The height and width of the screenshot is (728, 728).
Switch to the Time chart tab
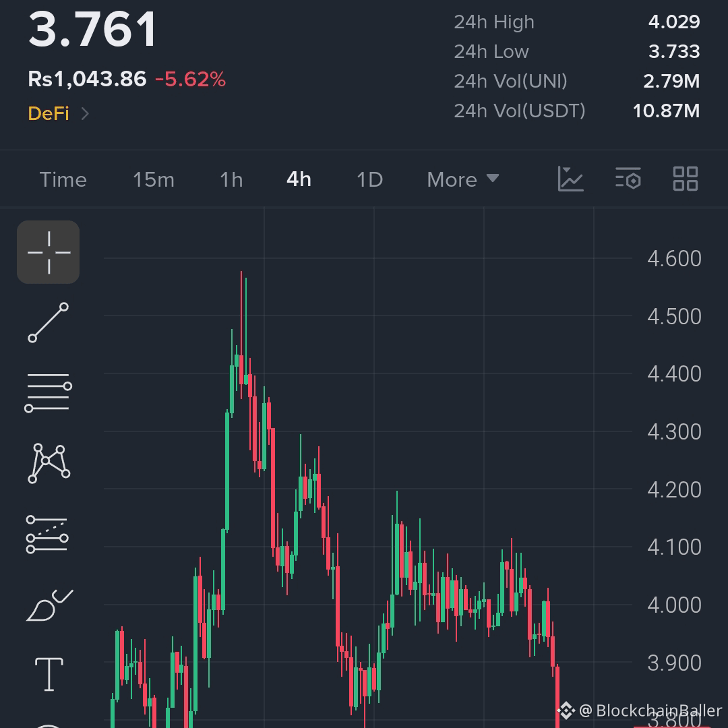coord(63,180)
